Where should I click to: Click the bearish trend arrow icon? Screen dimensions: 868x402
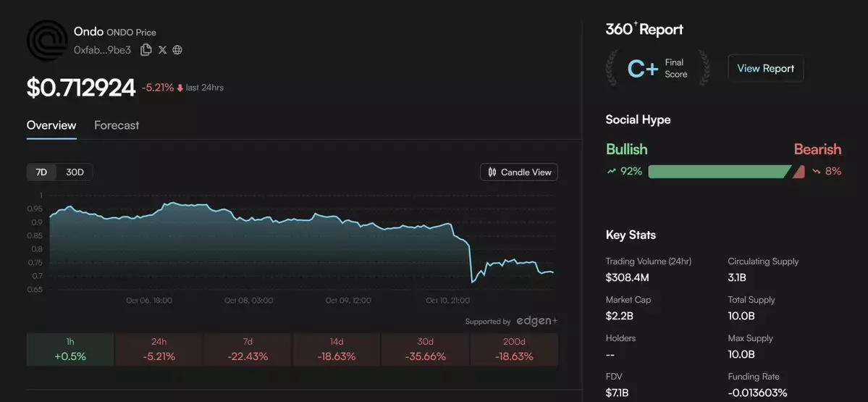(x=817, y=172)
